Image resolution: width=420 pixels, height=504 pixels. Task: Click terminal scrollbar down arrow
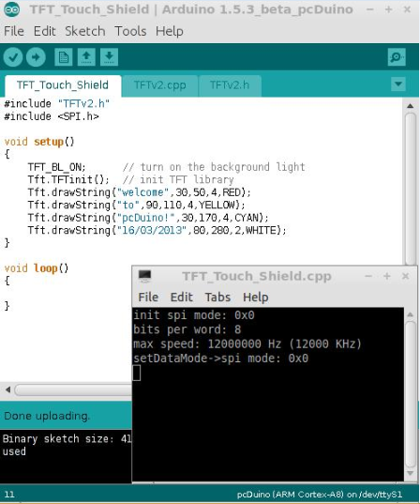410,473
